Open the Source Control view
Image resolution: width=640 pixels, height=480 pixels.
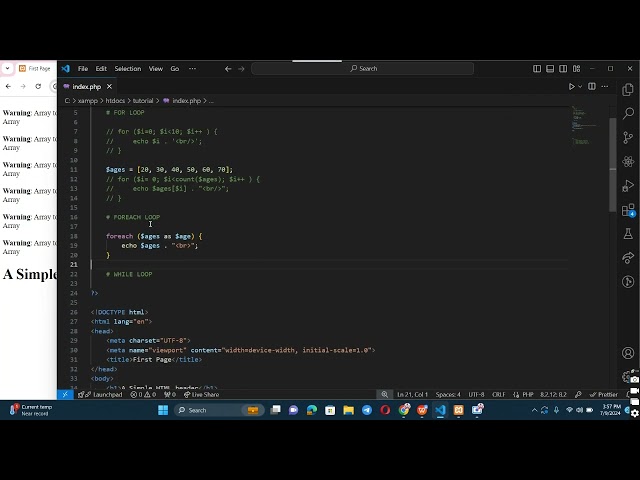[628, 138]
